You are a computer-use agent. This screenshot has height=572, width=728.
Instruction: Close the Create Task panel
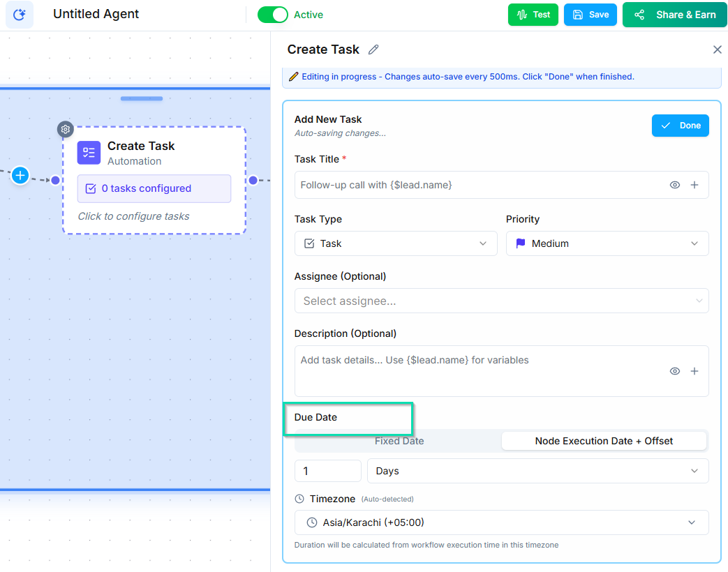pyautogui.click(x=717, y=50)
